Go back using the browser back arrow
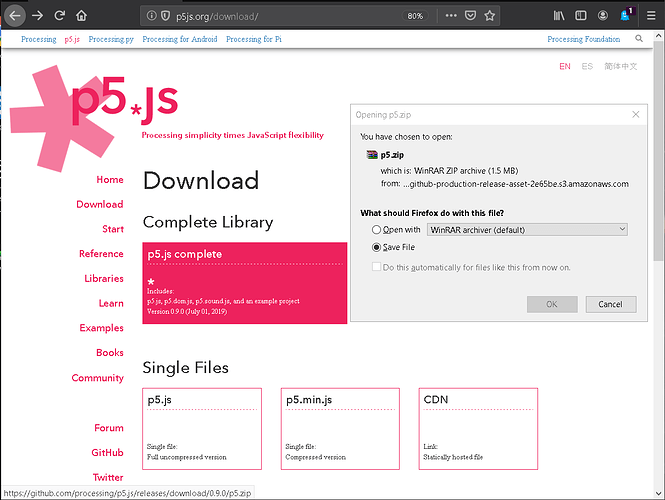 pos(15,16)
